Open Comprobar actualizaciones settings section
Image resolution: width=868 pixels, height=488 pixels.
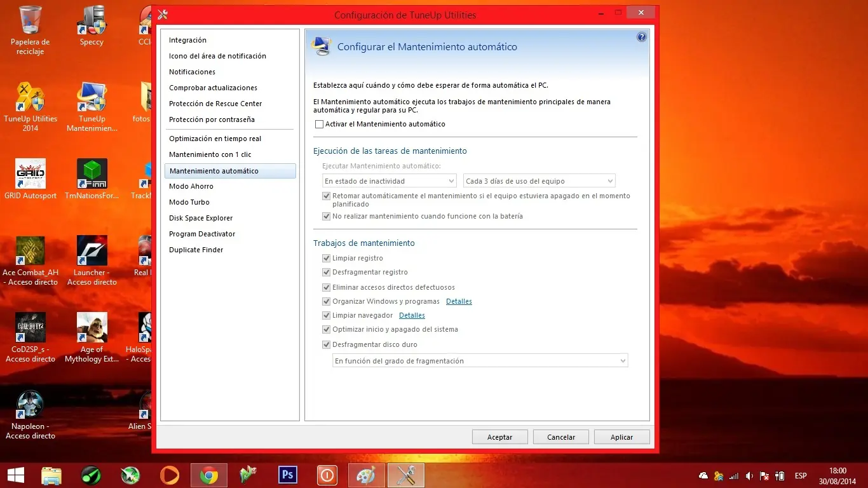click(x=213, y=88)
